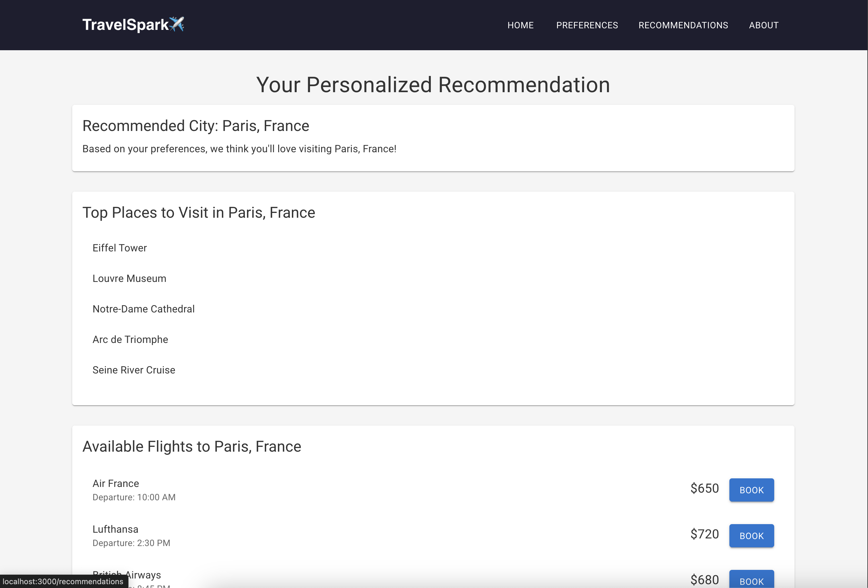Click the Lufthansa departure 2:30 PM text
The width and height of the screenshot is (868, 588).
click(x=131, y=543)
